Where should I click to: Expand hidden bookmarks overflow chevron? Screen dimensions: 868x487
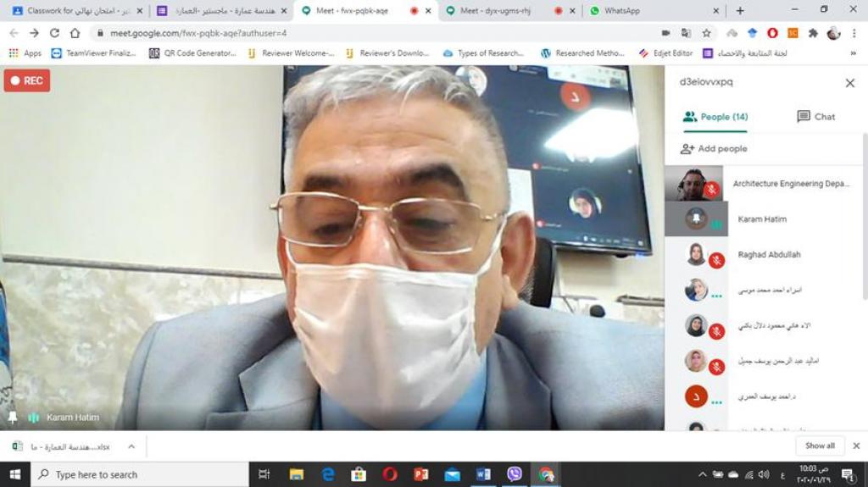853,53
